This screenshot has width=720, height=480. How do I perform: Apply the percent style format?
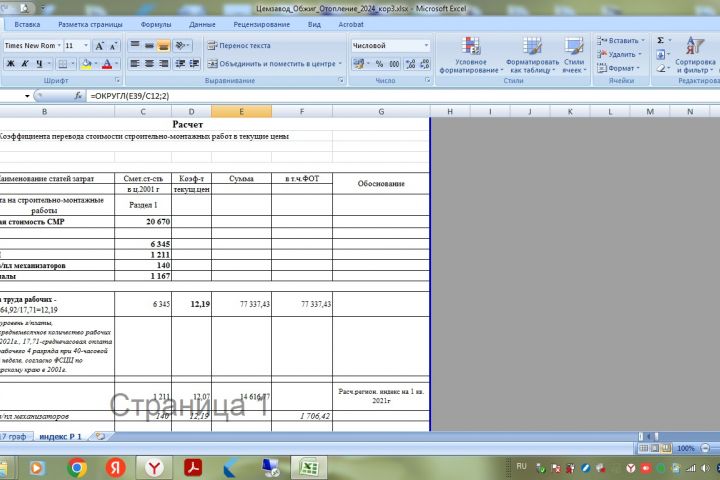(x=379, y=64)
